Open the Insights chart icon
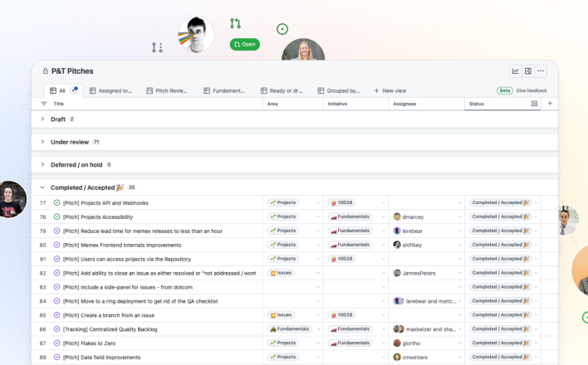 point(515,71)
